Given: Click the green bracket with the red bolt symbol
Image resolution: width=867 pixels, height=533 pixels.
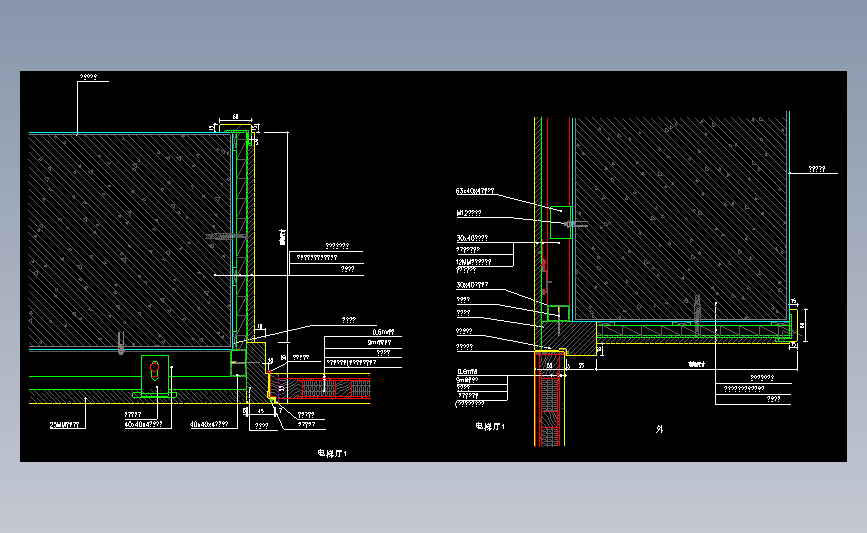Looking at the screenshot, I should click(155, 376).
